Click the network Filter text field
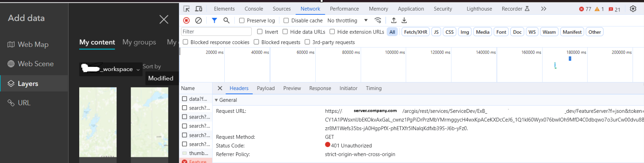The height and width of the screenshot is (163, 644). click(216, 32)
